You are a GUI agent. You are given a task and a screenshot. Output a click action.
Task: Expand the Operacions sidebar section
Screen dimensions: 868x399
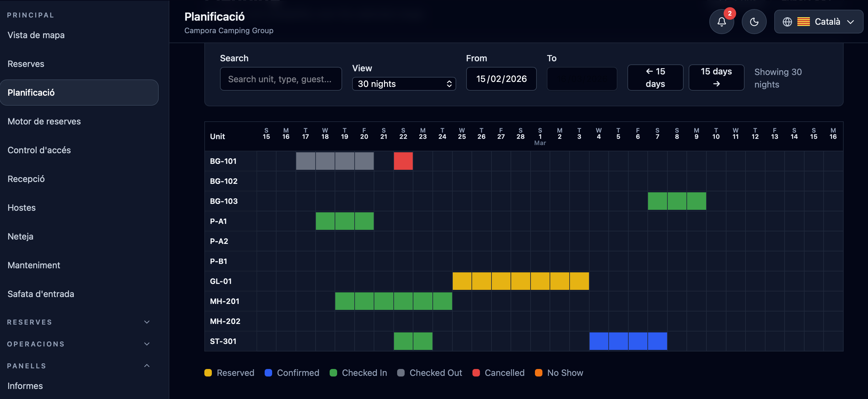(147, 344)
